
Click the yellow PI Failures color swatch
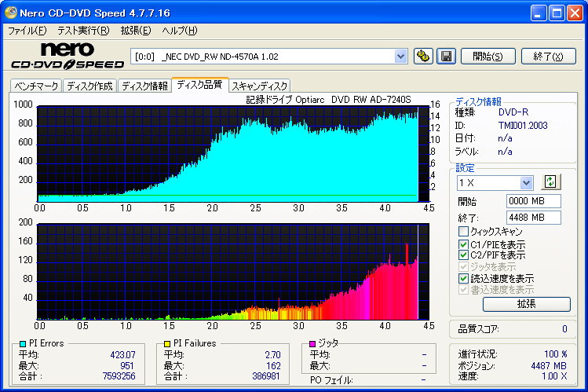[167, 343]
